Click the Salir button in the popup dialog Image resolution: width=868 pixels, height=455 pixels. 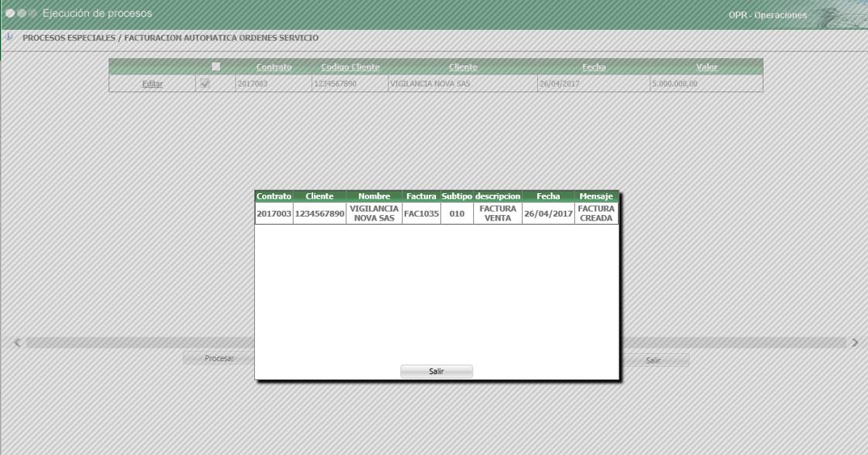[x=436, y=372]
